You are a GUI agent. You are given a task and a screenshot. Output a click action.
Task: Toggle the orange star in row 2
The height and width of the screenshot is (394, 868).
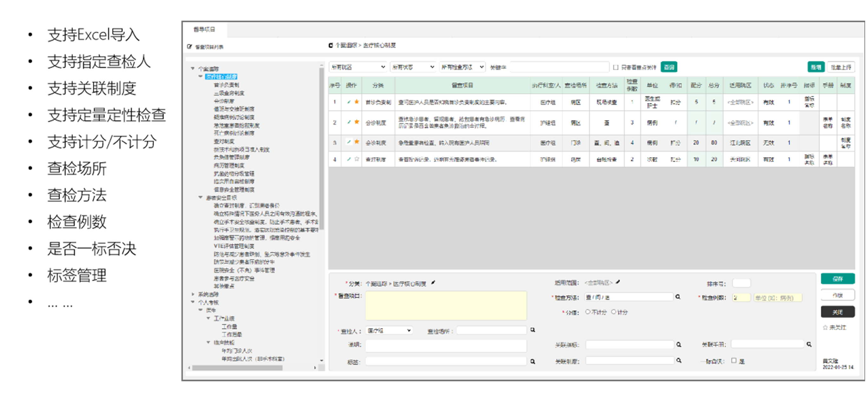[356, 122]
